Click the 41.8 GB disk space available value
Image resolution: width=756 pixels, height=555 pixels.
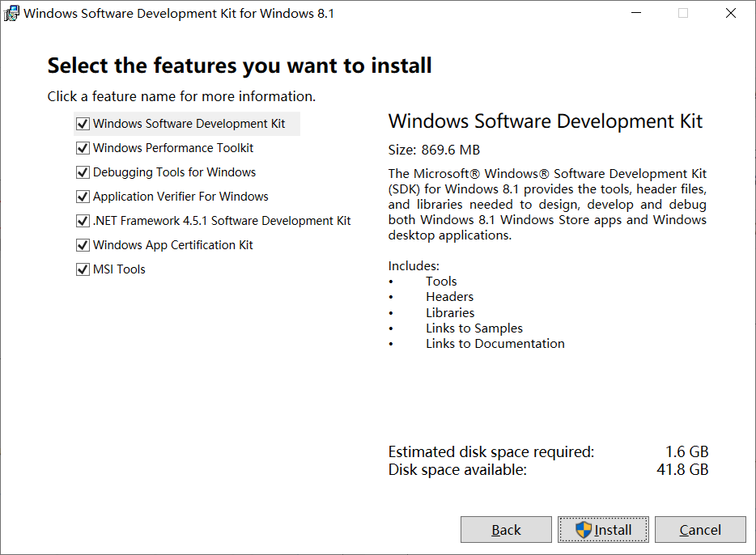[x=682, y=470]
